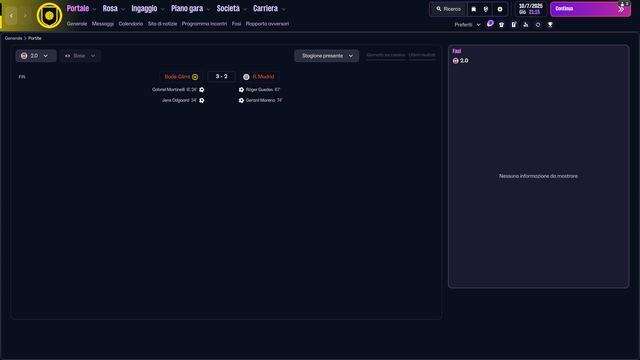Open the Società menu
The image size is (640, 360).
(x=228, y=9)
